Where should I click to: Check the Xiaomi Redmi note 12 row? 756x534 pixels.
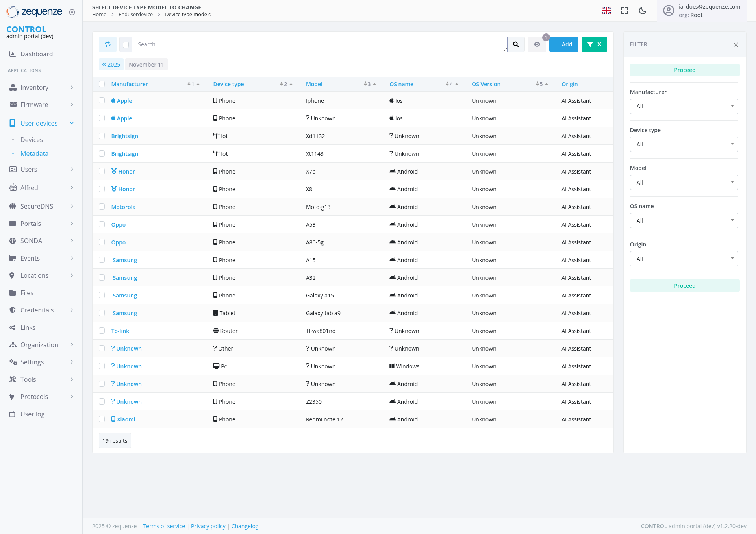102,419
